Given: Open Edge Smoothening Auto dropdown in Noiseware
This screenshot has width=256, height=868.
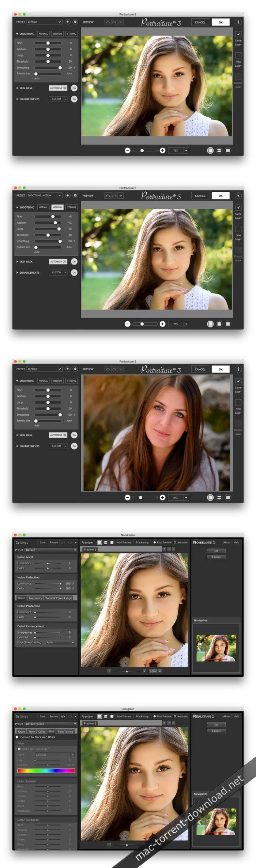Looking at the screenshot, I should [x=60, y=642].
